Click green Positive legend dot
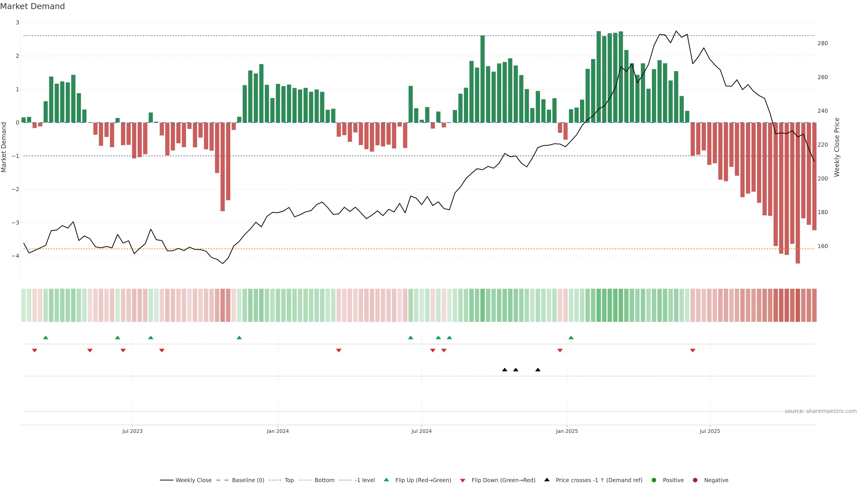 pos(654,480)
